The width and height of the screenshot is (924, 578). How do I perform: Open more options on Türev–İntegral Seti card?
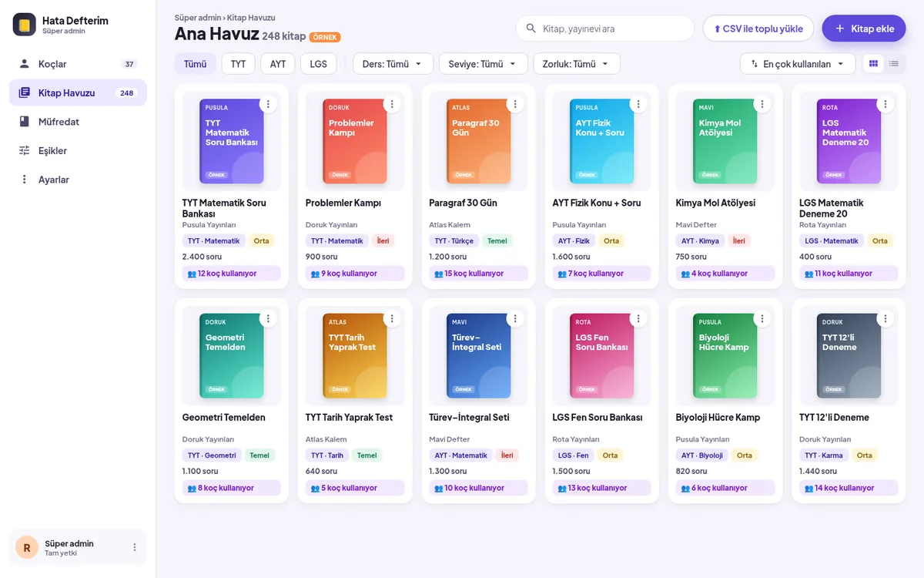[x=515, y=318]
